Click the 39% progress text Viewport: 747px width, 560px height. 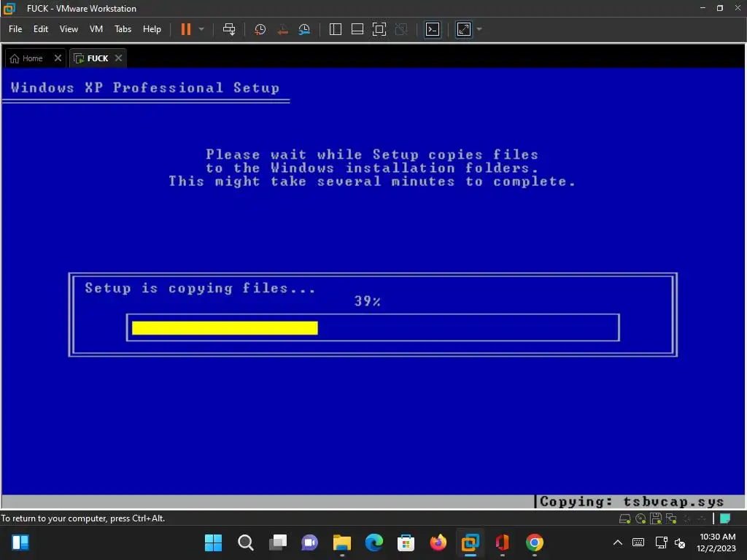[x=368, y=301]
